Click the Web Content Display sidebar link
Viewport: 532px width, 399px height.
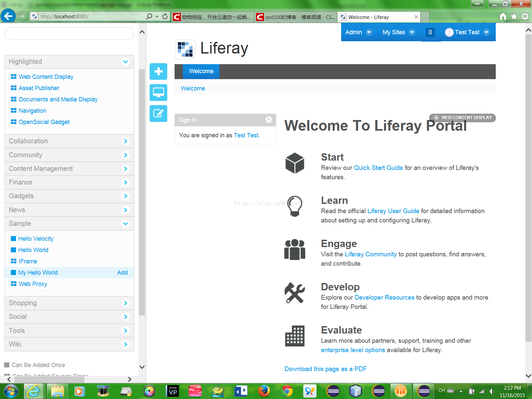click(x=46, y=77)
